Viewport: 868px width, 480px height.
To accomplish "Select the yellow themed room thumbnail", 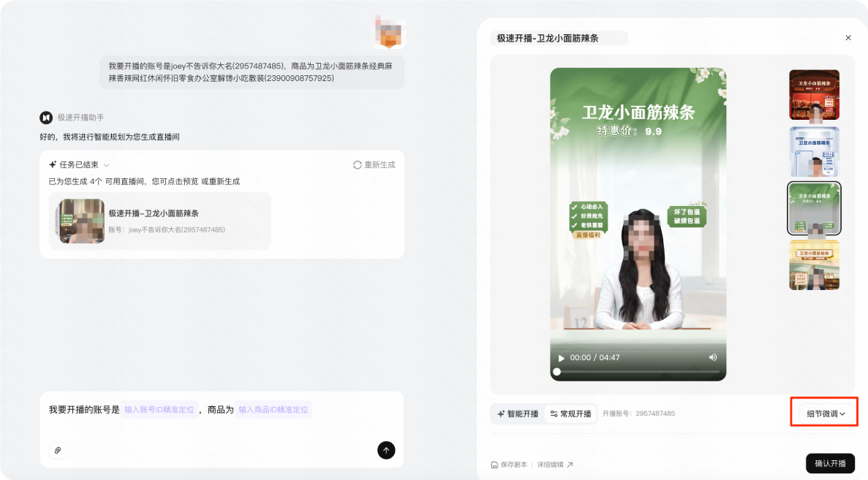I will click(814, 265).
